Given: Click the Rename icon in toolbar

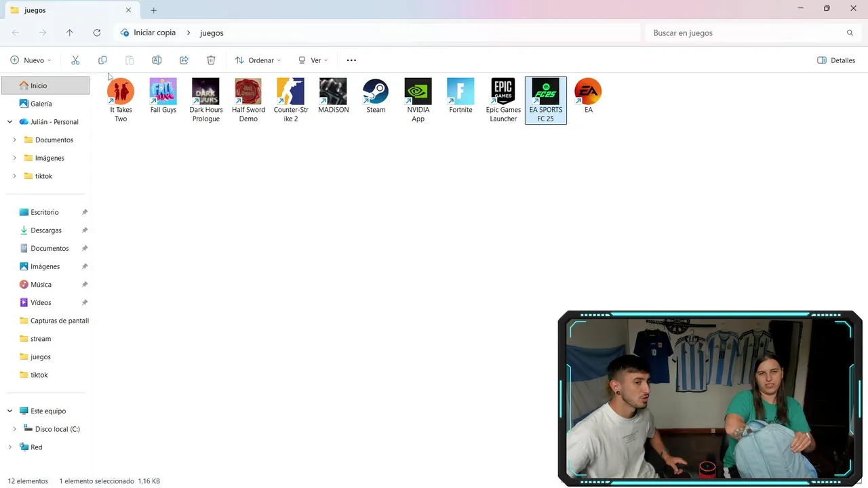Looking at the screenshot, I should 157,60.
